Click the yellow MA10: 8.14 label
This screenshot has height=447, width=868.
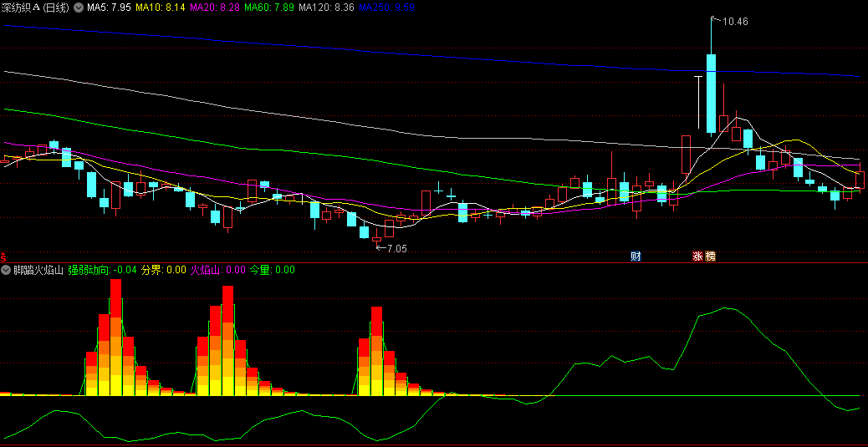[x=160, y=8]
